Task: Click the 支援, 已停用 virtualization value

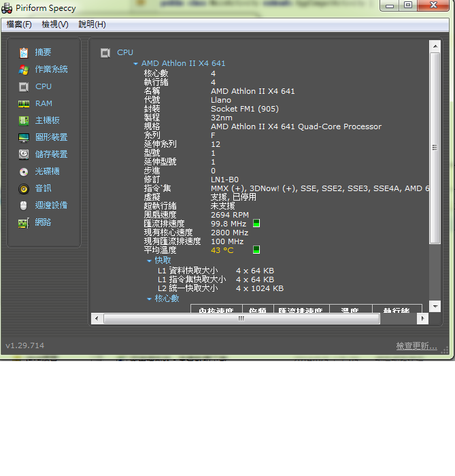Action: click(x=233, y=197)
